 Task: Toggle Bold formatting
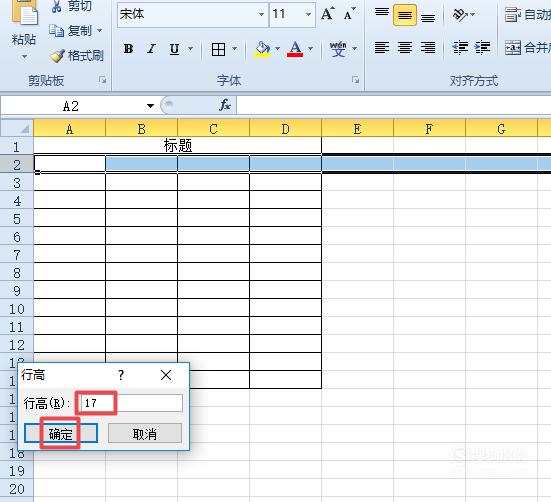tap(129, 48)
